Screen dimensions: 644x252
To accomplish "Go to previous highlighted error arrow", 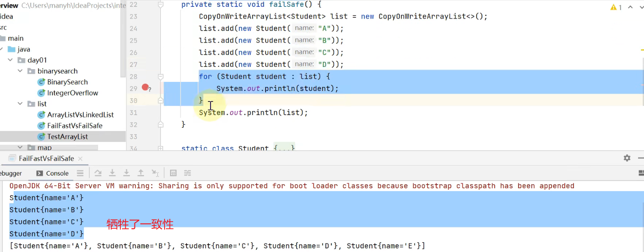I will click(631, 7).
